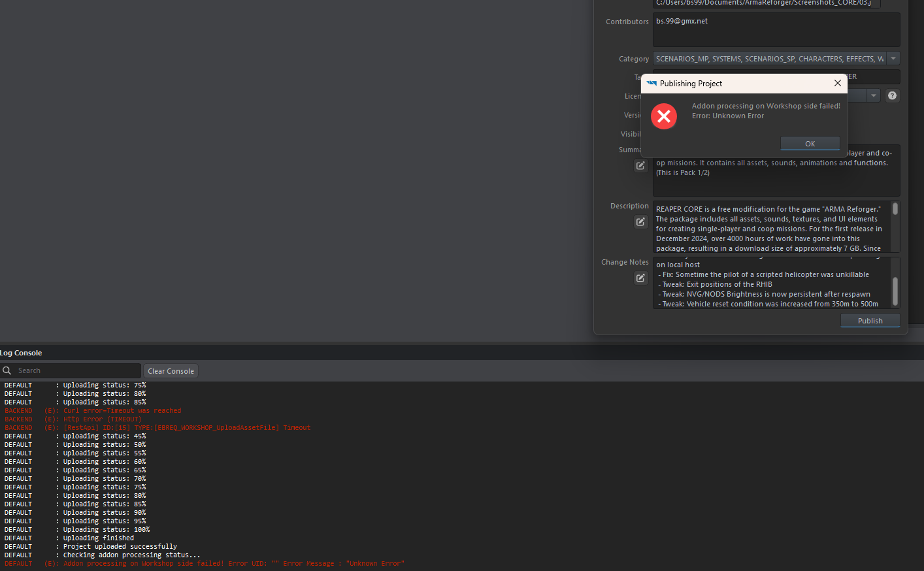
Task: Click the Change Notes scrollbar thumb
Action: coord(895,291)
